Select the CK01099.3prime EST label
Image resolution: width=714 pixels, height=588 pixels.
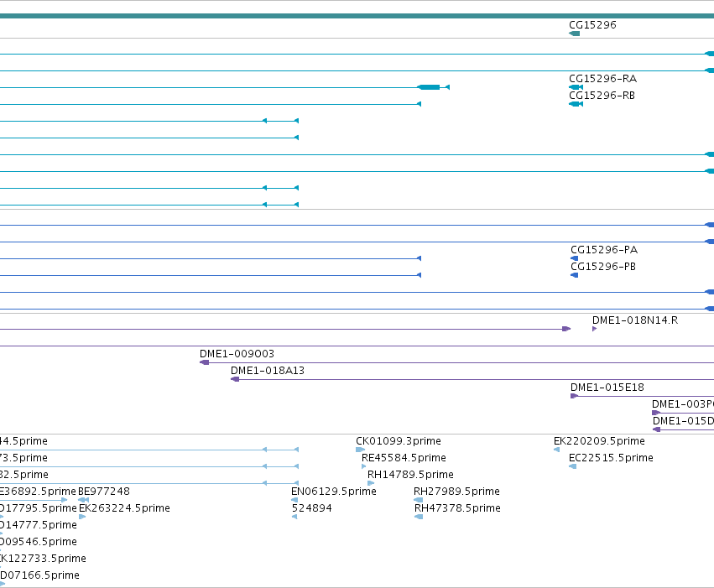pyautogui.click(x=398, y=441)
